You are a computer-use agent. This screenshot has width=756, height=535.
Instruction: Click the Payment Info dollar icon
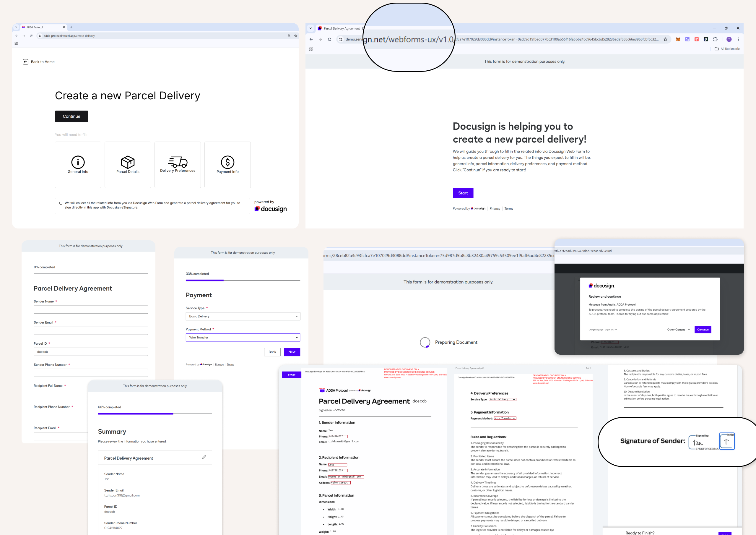[227, 162]
